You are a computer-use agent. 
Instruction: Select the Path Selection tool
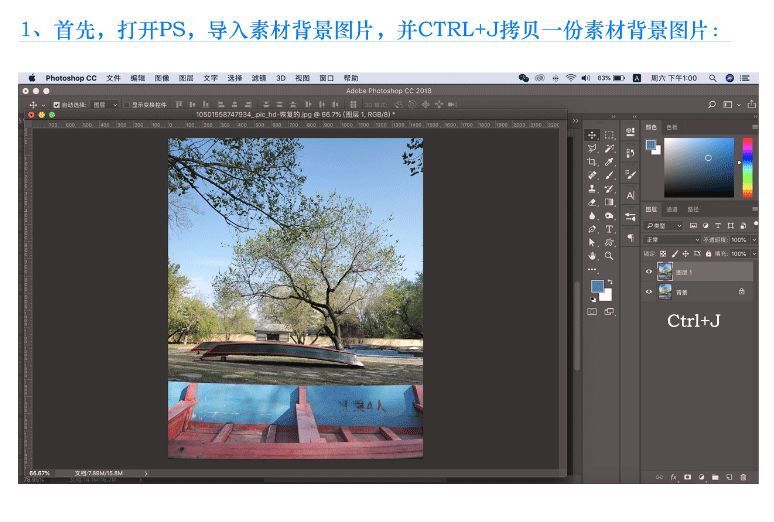pyautogui.click(x=592, y=242)
